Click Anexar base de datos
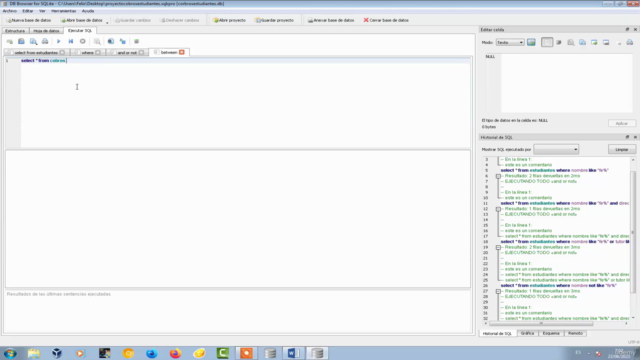Viewport: 640px width, 360px height. (x=331, y=20)
